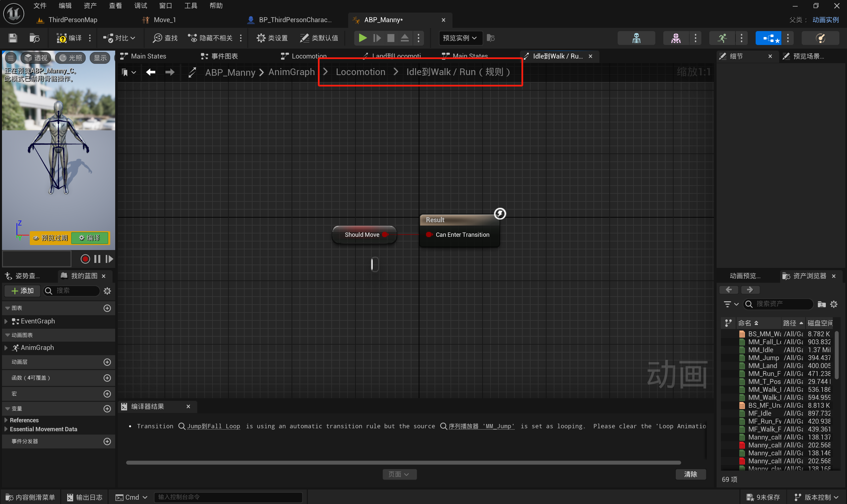This screenshot has height=504, width=847.
Task: Toggle the 透视 perspective view button
Action: coord(36,58)
